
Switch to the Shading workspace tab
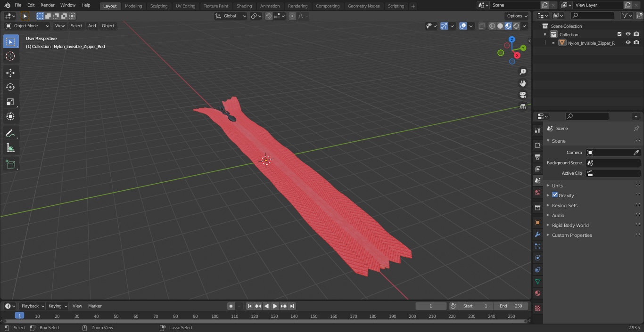tap(244, 6)
